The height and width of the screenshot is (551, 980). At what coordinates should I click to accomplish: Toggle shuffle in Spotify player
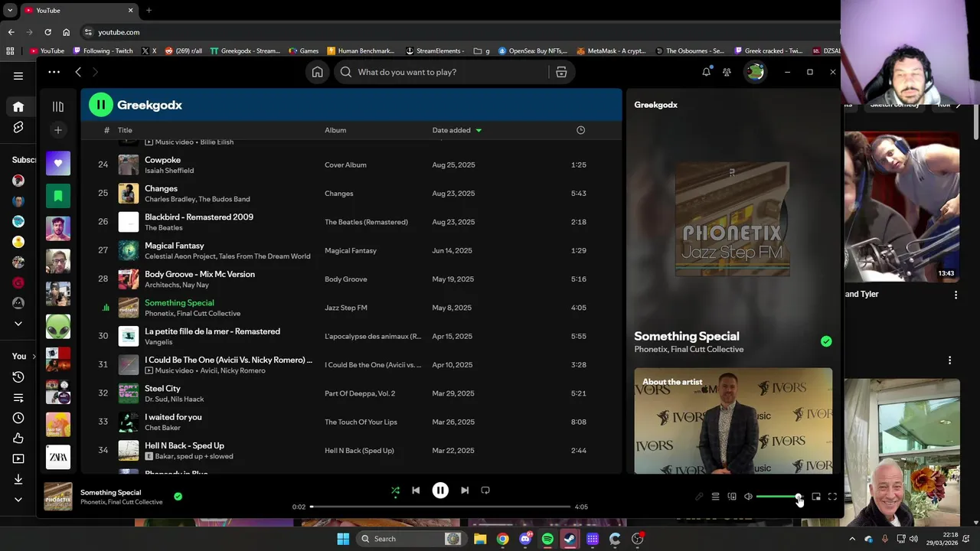pyautogui.click(x=395, y=491)
